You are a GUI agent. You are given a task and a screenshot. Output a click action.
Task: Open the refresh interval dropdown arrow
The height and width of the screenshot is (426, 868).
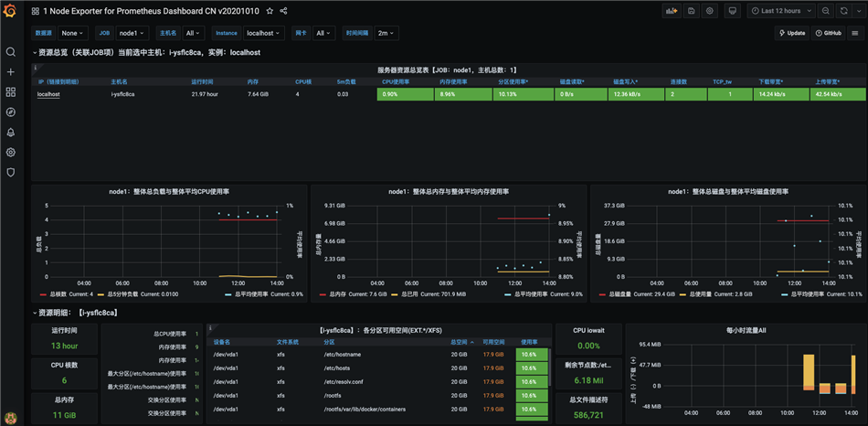pyautogui.click(x=857, y=11)
